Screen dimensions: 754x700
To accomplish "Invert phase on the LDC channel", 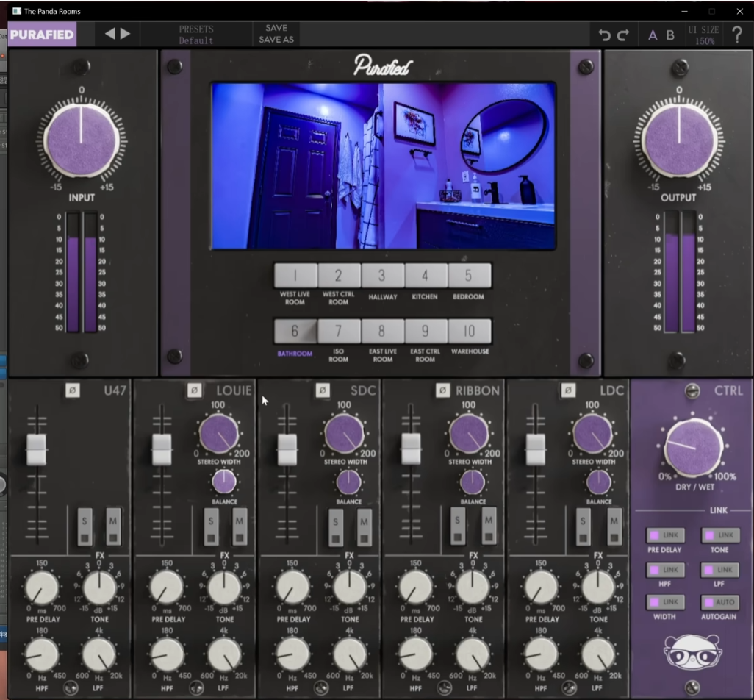I will click(568, 390).
